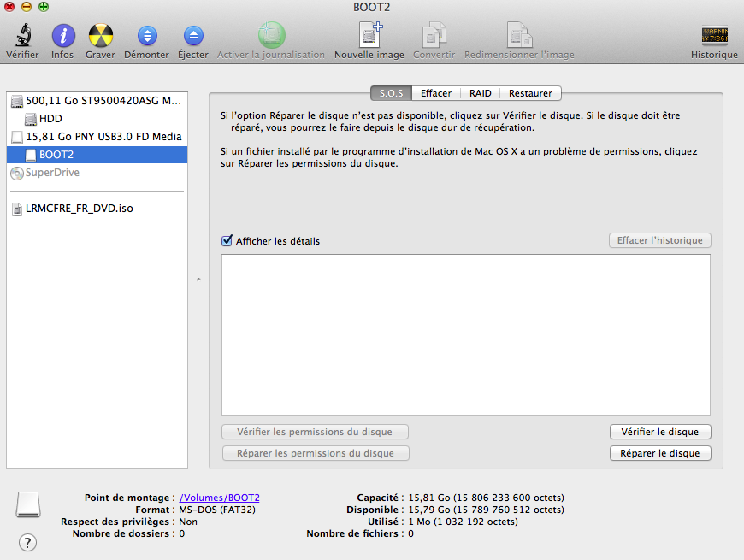Image resolution: width=744 pixels, height=560 pixels.
Task: Select the HDD volume in sidebar
Action: tap(50, 119)
